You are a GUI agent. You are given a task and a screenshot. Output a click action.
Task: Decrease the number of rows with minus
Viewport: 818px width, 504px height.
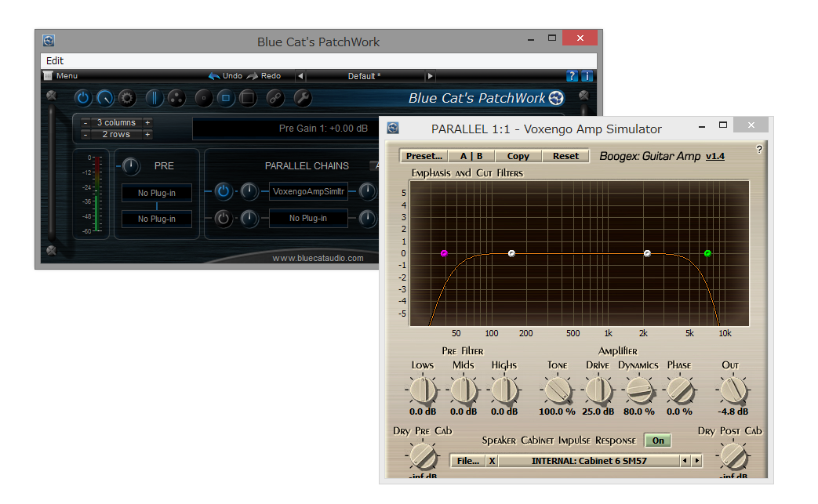coord(85,135)
